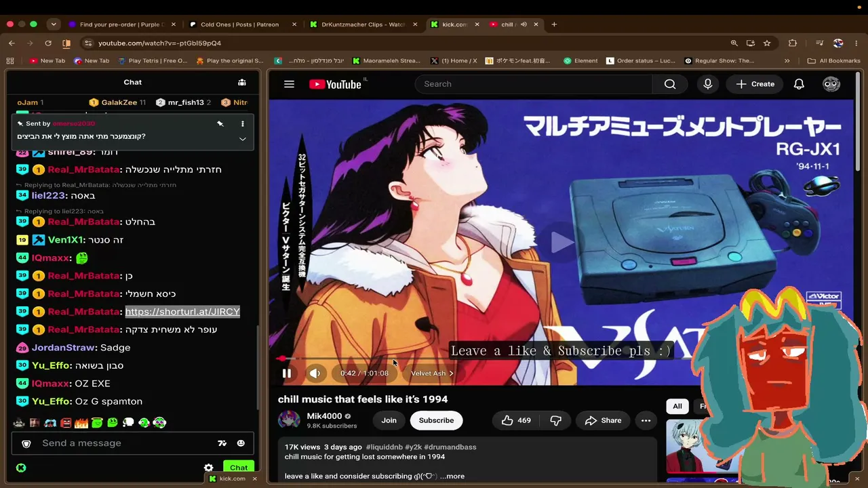The image size is (868, 488).
Task: Open the Element bookmark
Action: click(580, 60)
